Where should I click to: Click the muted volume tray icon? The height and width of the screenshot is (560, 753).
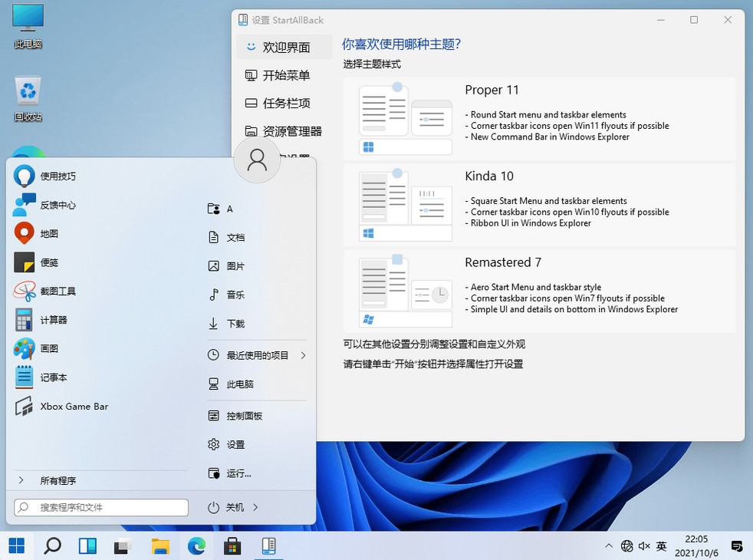coord(644,545)
